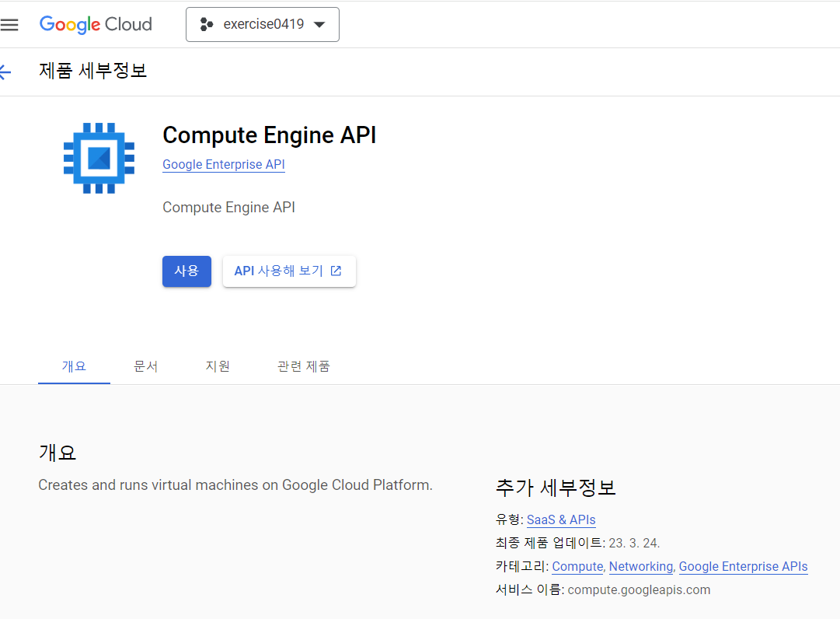Switch to the 관련 제품 tab

tap(304, 366)
